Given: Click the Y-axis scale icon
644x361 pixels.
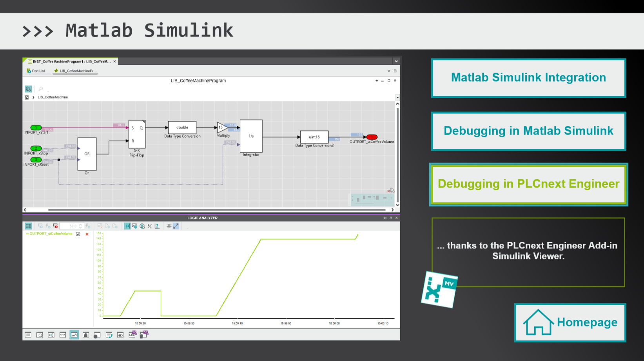Looking at the screenshot, I should click(x=157, y=226).
